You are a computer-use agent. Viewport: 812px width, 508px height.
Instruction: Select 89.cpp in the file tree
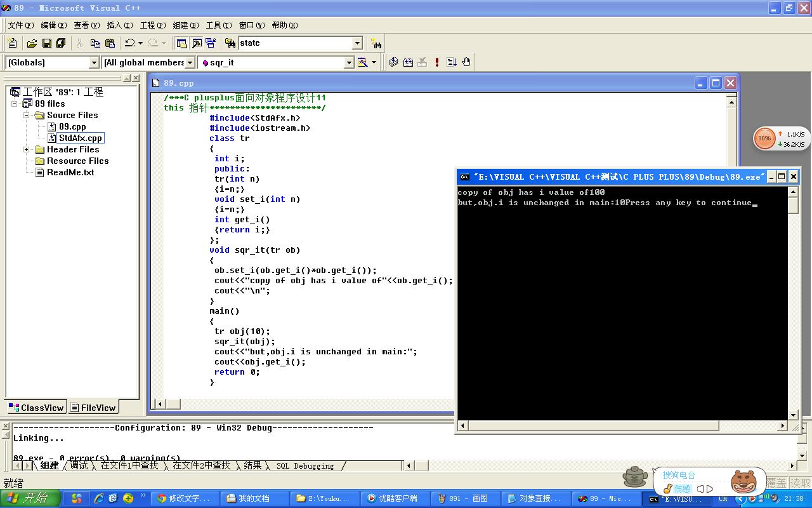(x=72, y=126)
